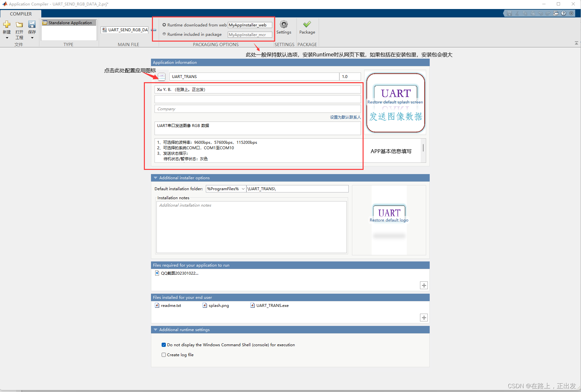
Task: Click the quick-access copy icon
Action: tap(525, 13)
